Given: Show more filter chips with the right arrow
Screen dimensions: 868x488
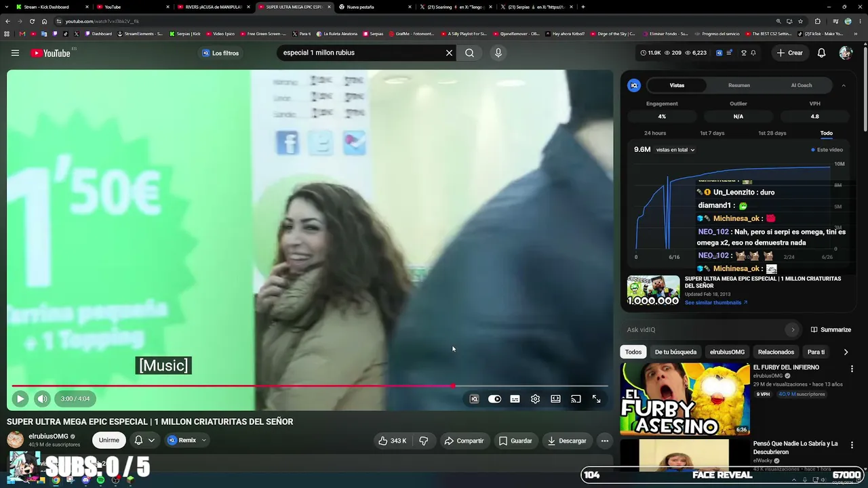Looking at the screenshot, I should tap(846, 352).
